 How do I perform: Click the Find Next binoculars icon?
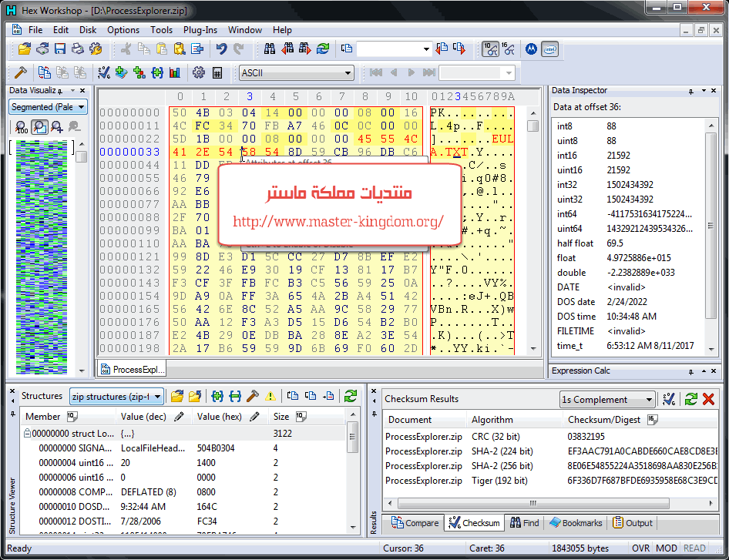coord(305,49)
